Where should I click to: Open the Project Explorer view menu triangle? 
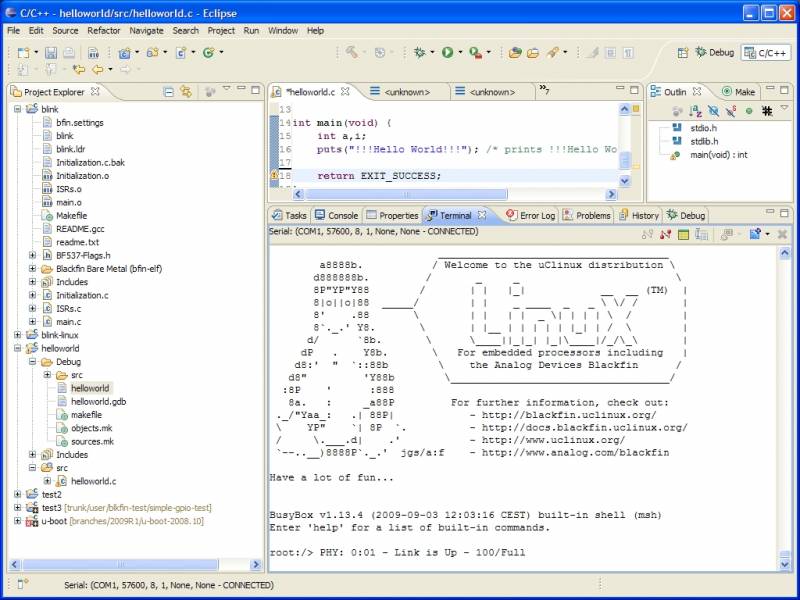click(227, 89)
